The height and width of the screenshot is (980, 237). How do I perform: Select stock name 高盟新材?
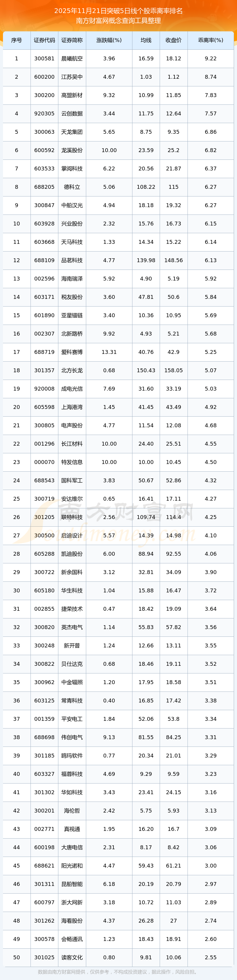72,95
